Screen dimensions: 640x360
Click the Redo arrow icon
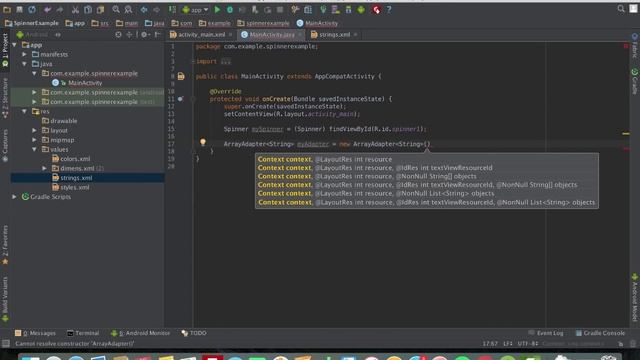60,9
